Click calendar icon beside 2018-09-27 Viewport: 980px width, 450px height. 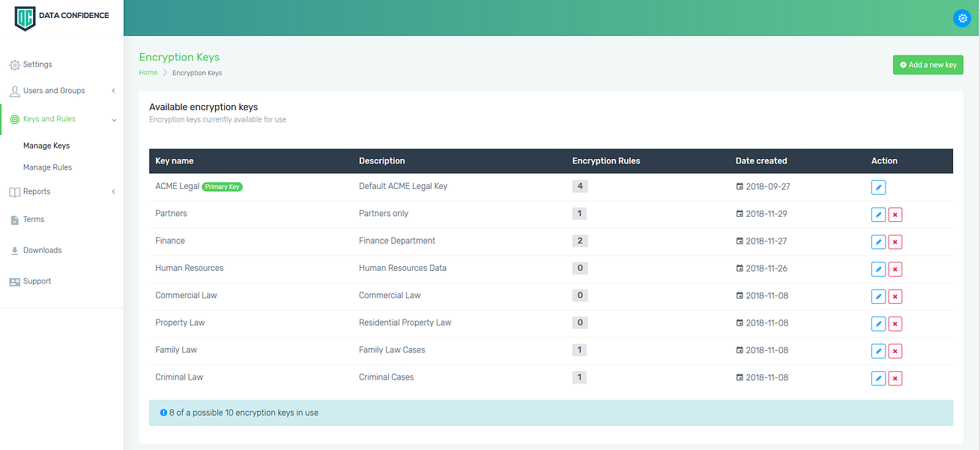[x=739, y=186]
